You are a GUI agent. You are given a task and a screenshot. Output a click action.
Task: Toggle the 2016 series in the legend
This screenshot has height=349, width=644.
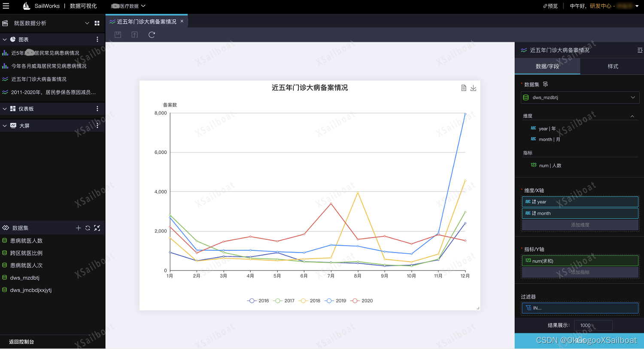point(259,301)
